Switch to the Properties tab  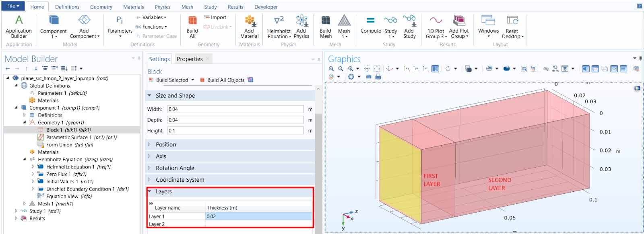[190, 59]
